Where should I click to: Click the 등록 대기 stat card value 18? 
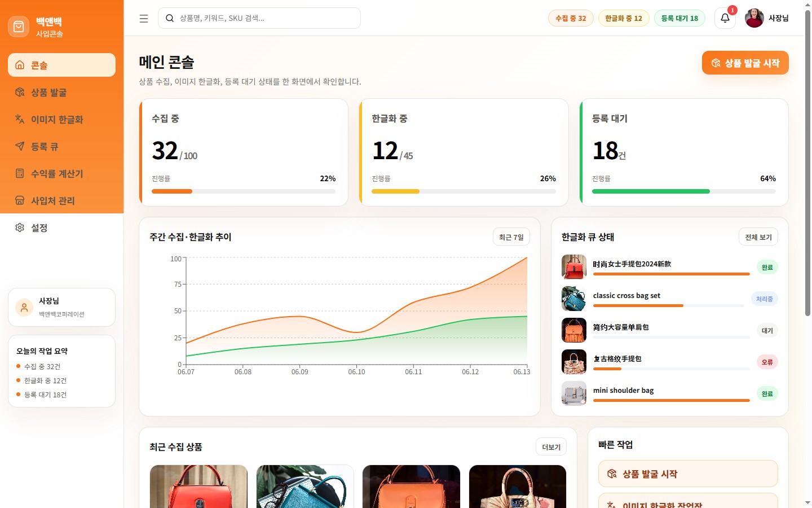(605, 151)
